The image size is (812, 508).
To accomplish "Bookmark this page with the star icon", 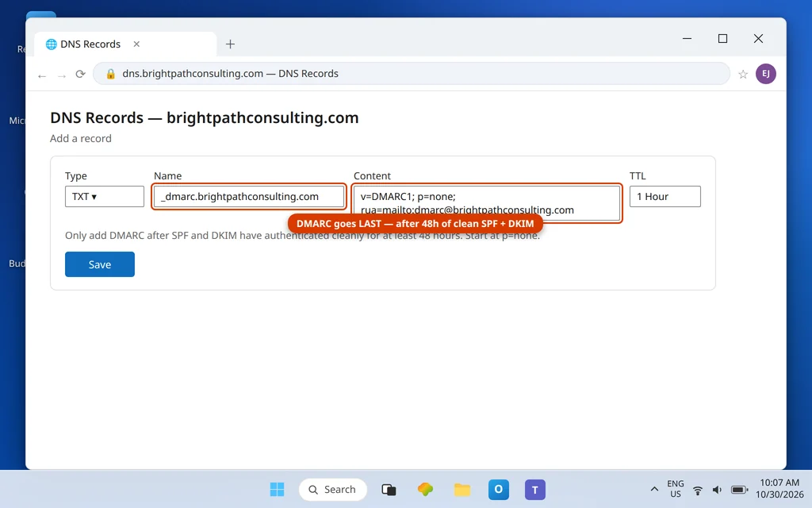I will [x=742, y=74].
